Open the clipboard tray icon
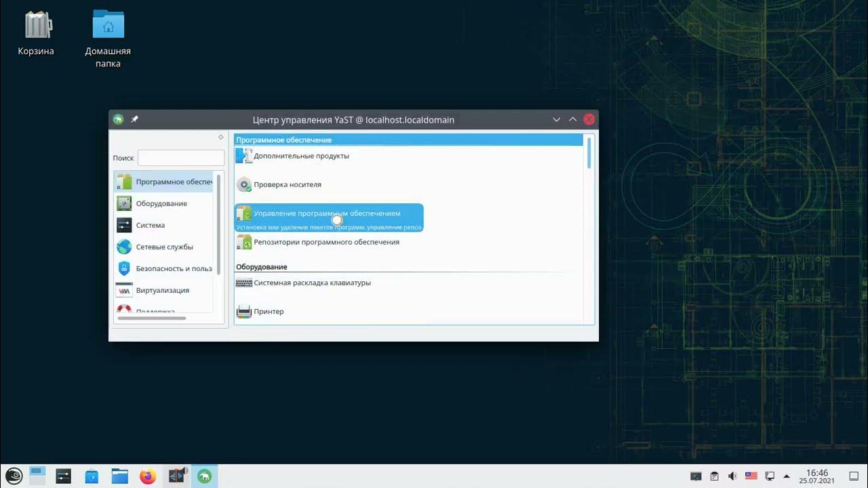 point(715,476)
